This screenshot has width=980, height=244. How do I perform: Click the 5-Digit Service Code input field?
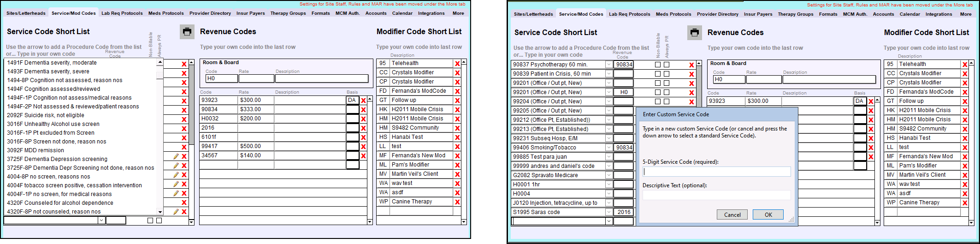tap(716, 172)
